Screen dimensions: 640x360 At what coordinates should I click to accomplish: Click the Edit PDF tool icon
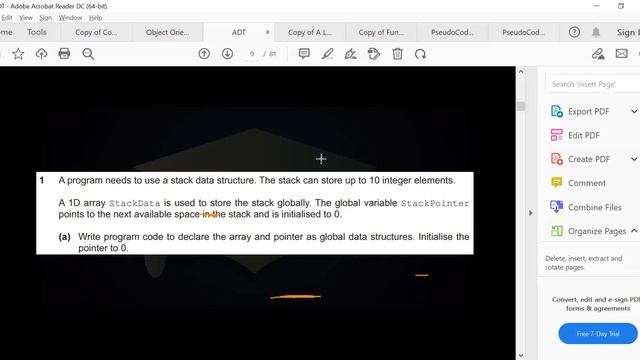[x=557, y=135]
